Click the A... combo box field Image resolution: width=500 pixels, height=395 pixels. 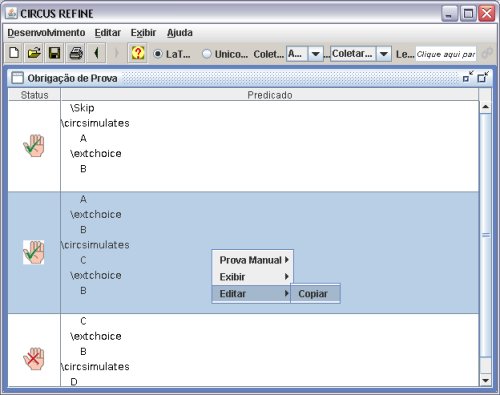[297, 54]
